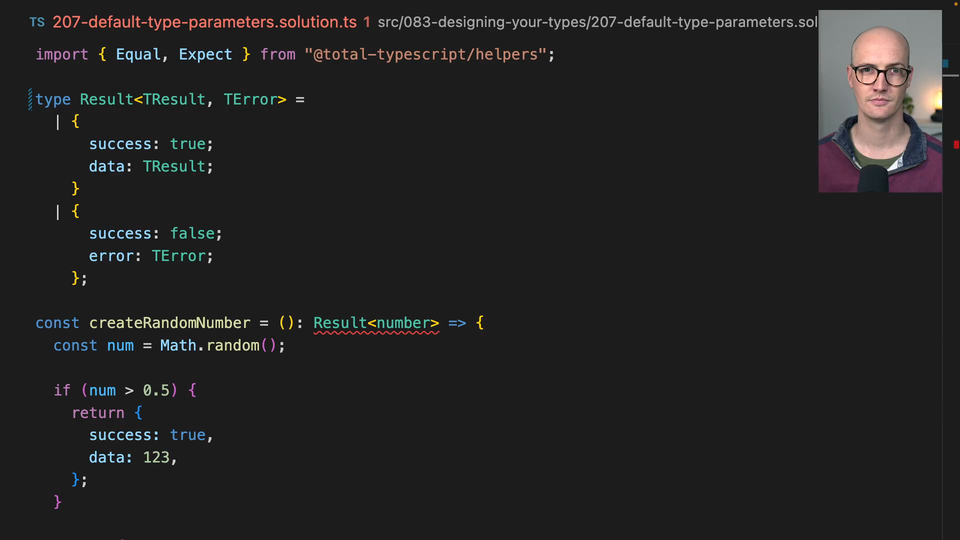Click the 0.5 number in the if condition
Image resolution: width=960 pixels, height=540 pixels.
pyautogui.click(x=156, y=390)
